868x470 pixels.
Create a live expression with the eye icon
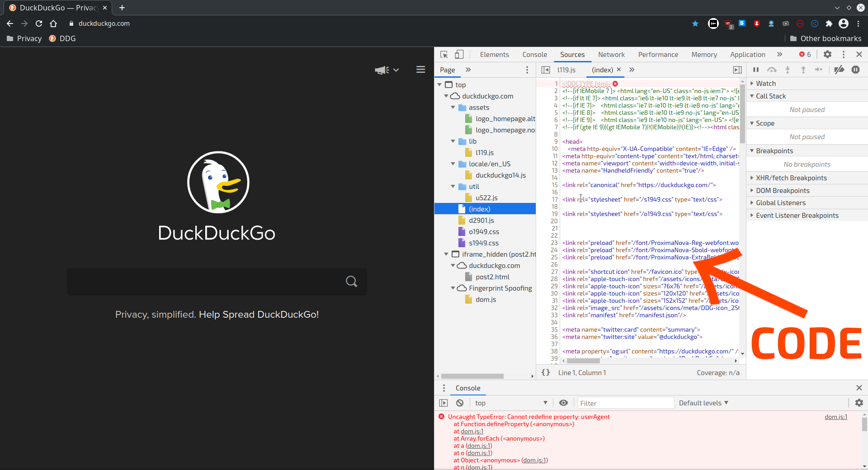(x=563, y=403)
